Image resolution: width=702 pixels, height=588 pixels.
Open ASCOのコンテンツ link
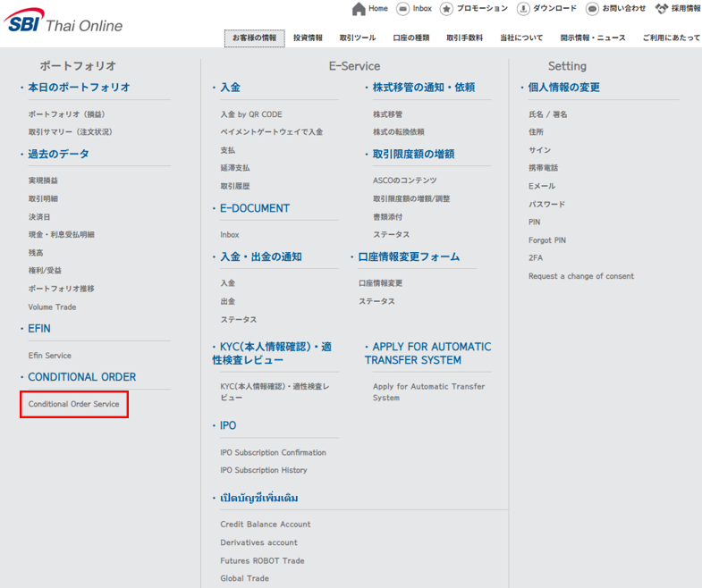(x=405, y=181)
